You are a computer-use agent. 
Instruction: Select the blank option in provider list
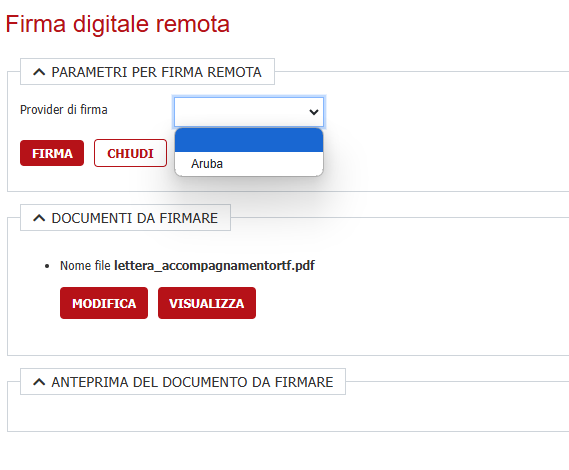[249, 140]
